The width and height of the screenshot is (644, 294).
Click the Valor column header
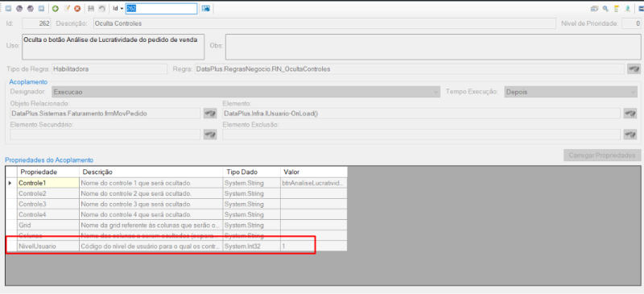coord(314,172)
